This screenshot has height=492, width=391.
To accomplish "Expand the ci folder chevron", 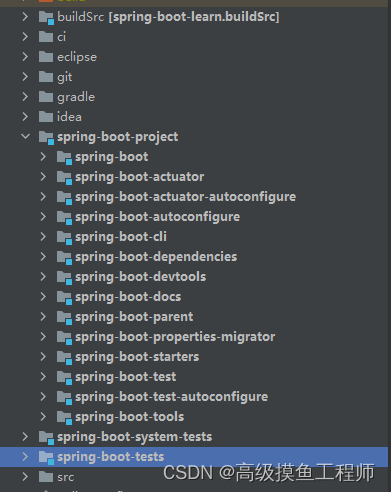I will pos(25,37).
